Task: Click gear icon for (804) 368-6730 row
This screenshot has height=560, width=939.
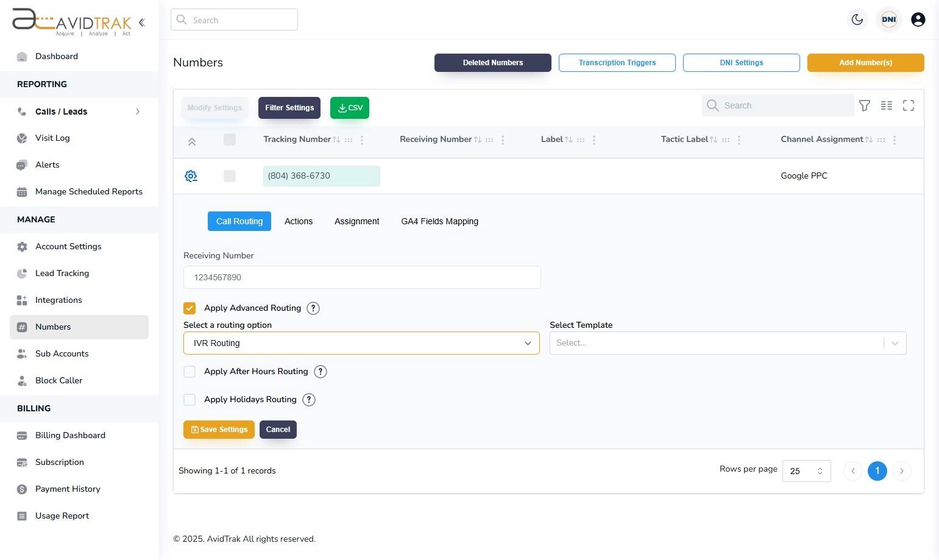Action: point(191,176)
